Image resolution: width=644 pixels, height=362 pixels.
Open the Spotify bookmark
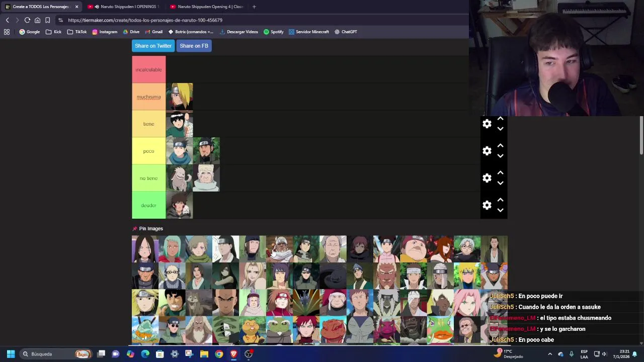click(x=273, y=32)
